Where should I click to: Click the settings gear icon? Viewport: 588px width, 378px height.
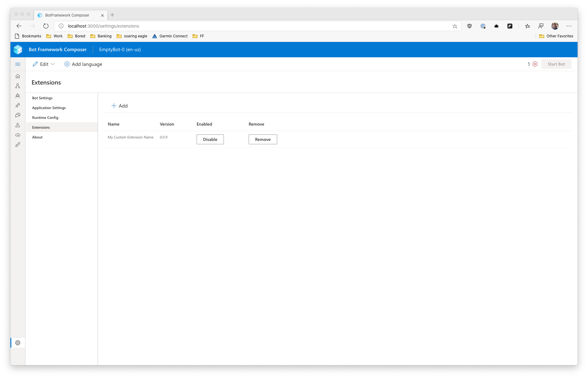(x=18, y=343)
